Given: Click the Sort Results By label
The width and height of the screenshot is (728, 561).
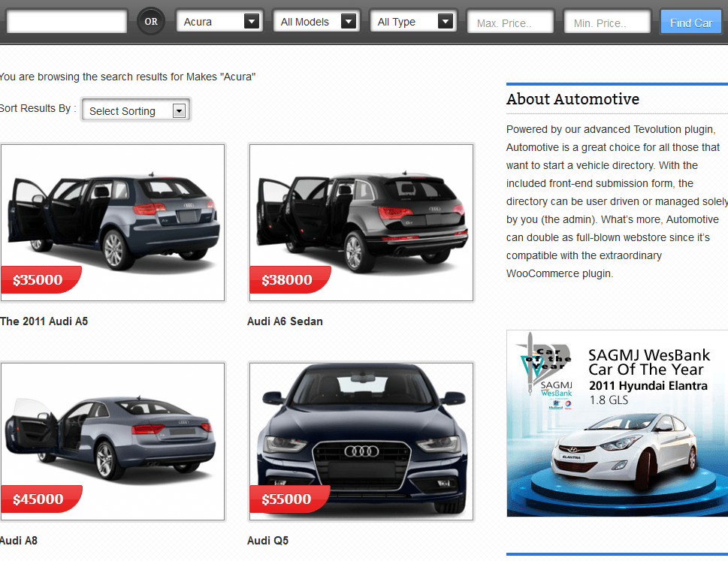Looking at the screenshot, I should [x=38, y=108].
